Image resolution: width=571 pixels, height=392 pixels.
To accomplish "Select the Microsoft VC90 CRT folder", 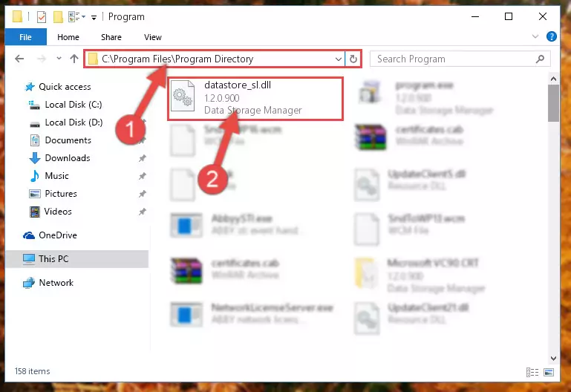I will coord(420,275).
